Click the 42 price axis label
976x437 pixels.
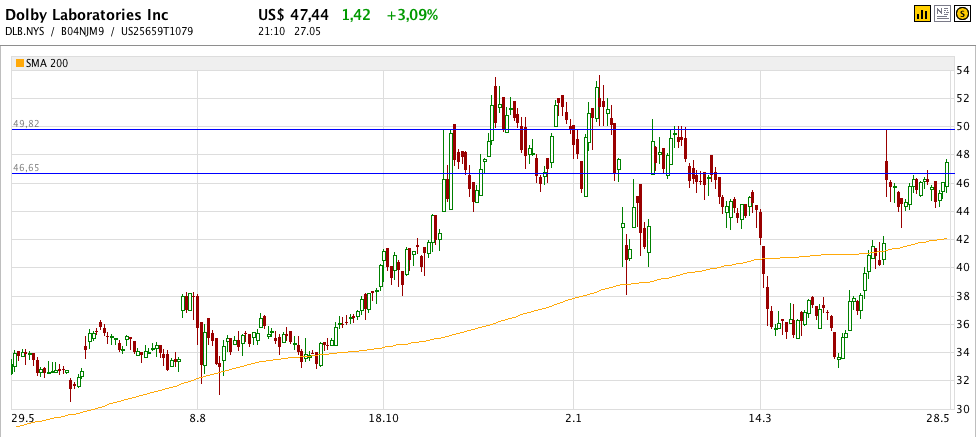tap(962, 240)
